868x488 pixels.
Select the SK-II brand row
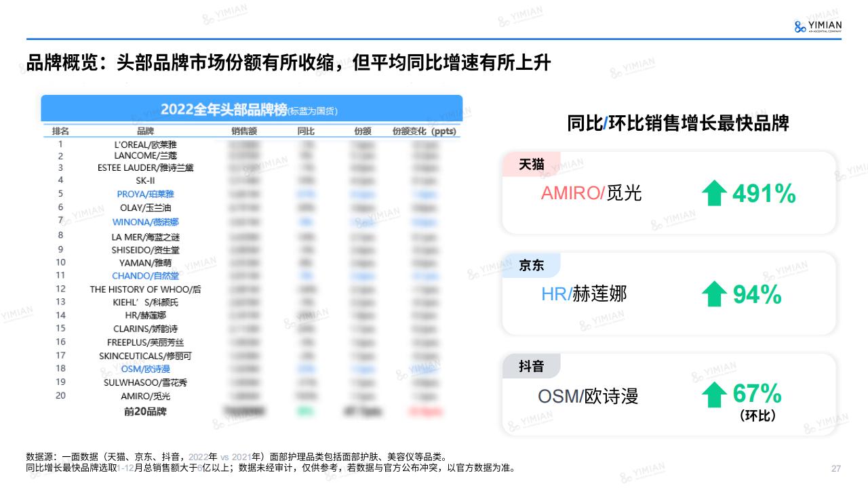(x=251, y=180)
